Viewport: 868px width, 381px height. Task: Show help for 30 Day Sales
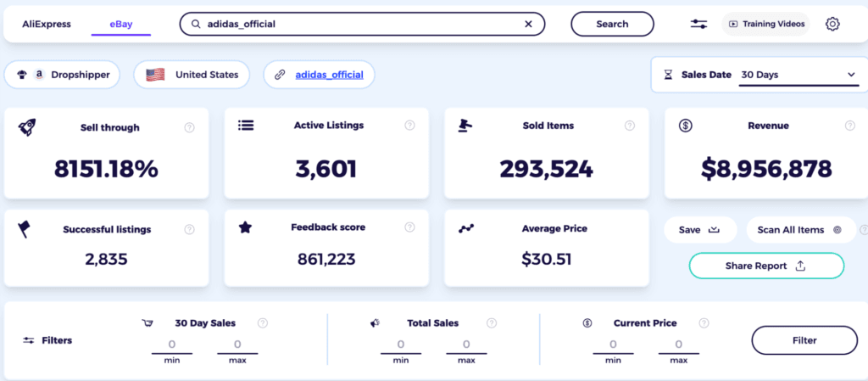pyautogui.click(x=263, y=322)
